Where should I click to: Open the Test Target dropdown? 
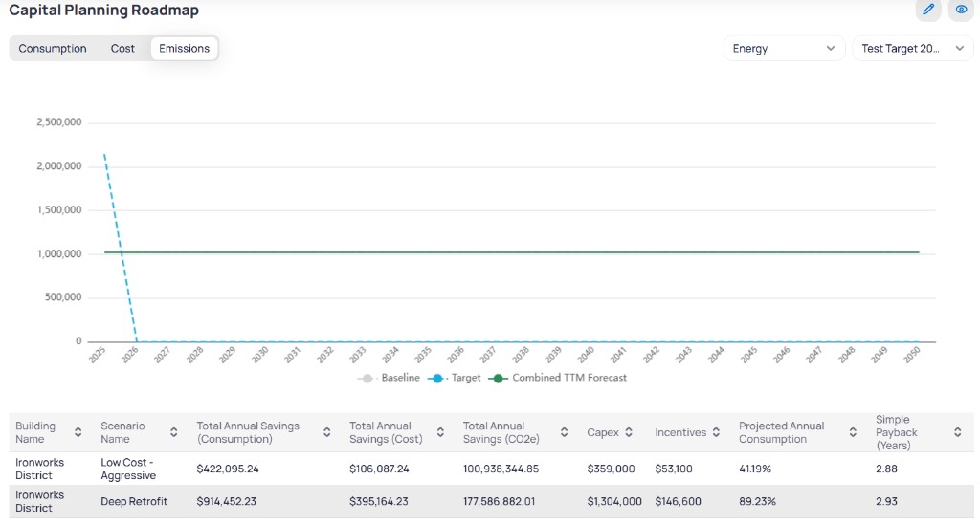[912, 48]
